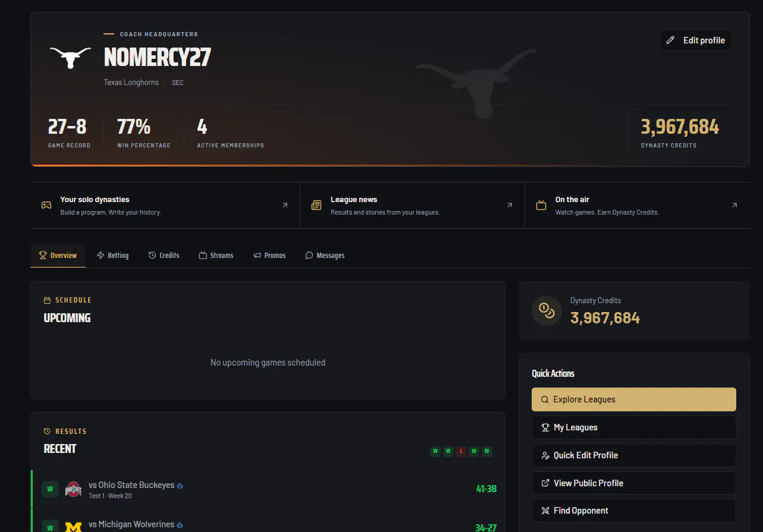Click the Find Opponent button
The image size is (763, 532).
[x=634, y=511]
